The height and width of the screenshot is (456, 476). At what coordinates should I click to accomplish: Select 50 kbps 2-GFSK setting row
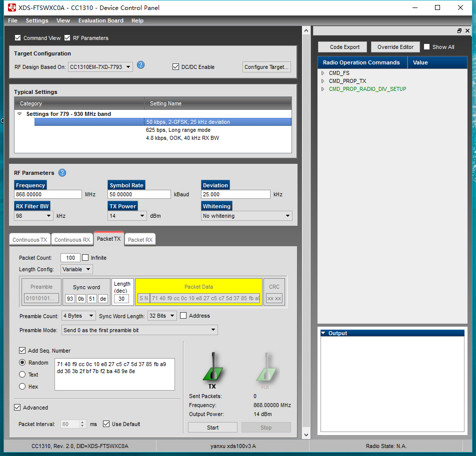point(163,122)
